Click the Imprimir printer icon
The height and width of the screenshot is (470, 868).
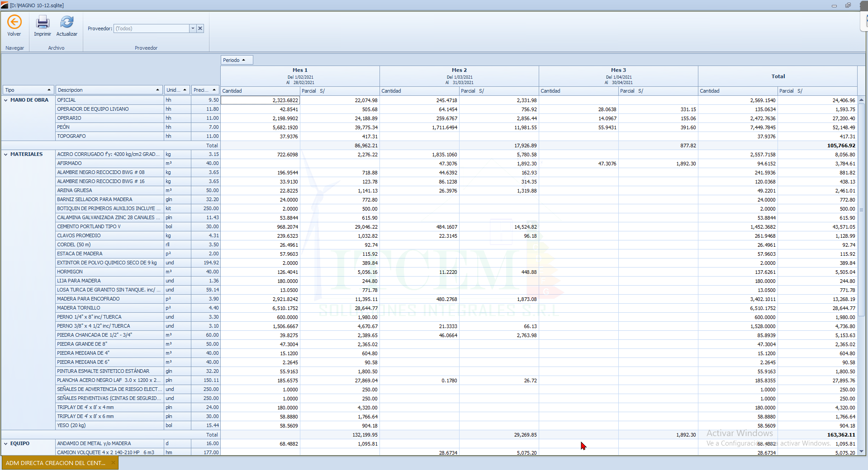pyautogui.click(x=43, y=22)
